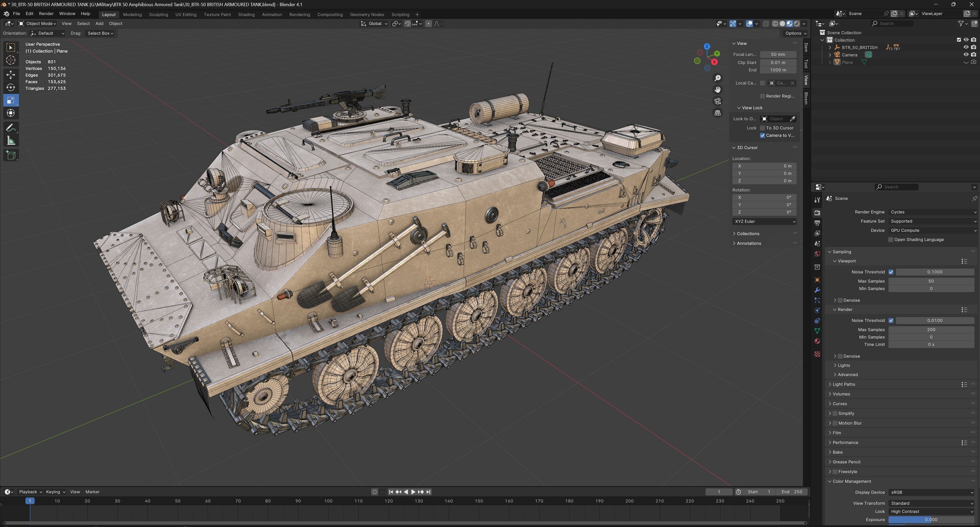Play the animation forward
The image size is (980, 527).
click(413, 492)
